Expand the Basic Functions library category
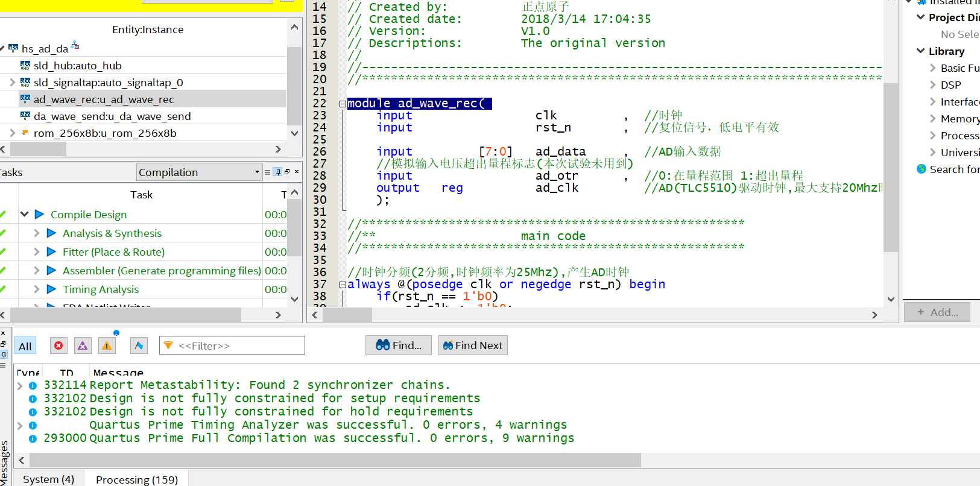Image resolution: width=980 pixels, height=486 pixels. [932, 68]
